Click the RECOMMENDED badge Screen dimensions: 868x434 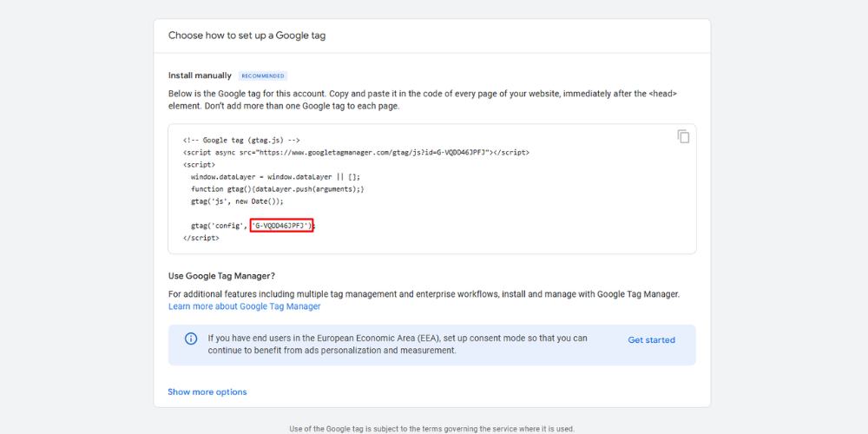(x=263, y=76)
